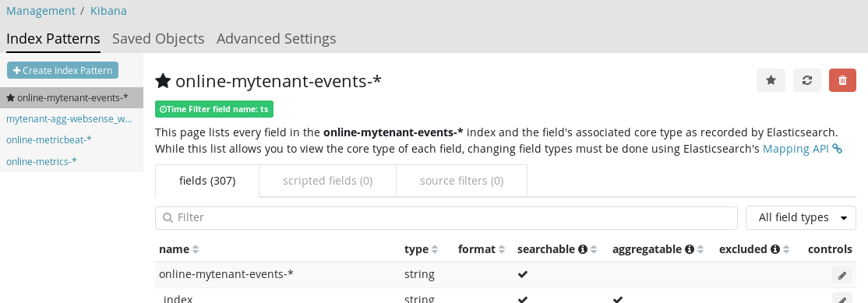The width and height of the screenshot is (868, 303).
Task: Set default index star button
Action: [771, 81]
